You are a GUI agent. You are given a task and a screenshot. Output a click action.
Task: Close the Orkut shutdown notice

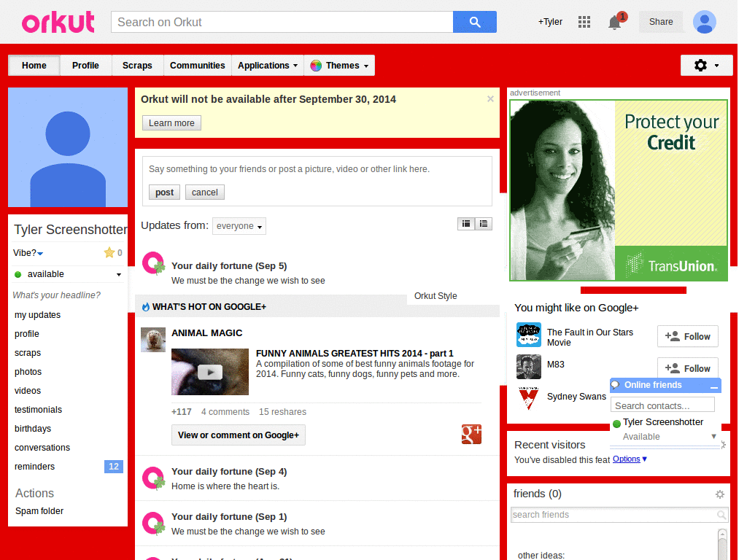[490, 99]
